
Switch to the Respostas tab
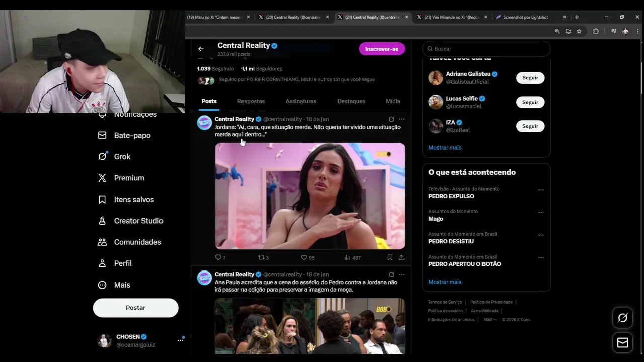[251, 101]
